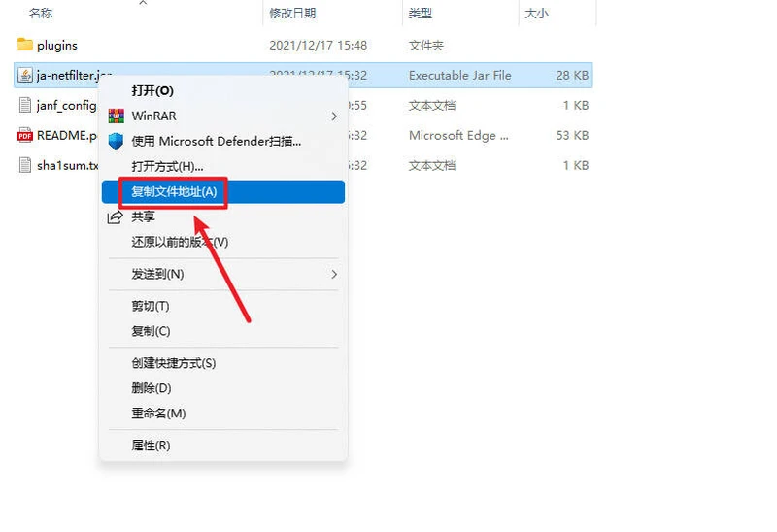Screen dimensions: 777x532
Task: Click 还原以前的版本(V) option
Action: coord(180,242)
